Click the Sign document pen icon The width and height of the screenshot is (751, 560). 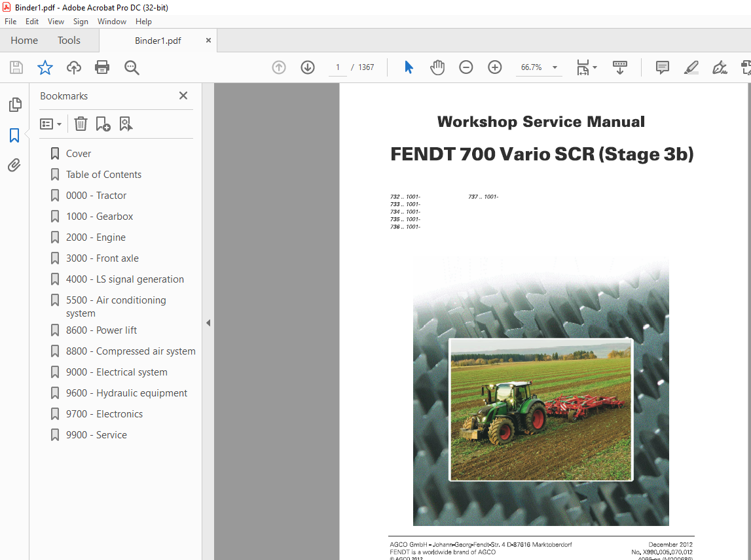tap(720, 67)
